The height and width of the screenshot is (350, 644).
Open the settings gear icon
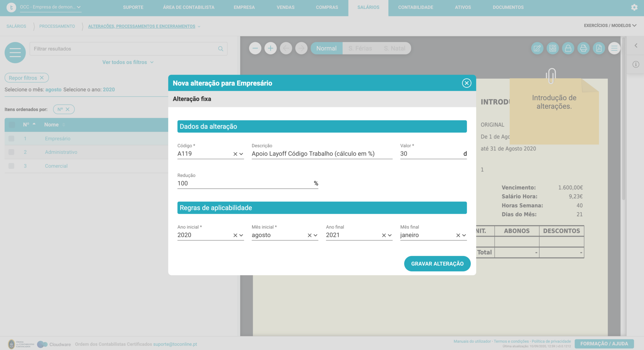[x=634, y=7]
